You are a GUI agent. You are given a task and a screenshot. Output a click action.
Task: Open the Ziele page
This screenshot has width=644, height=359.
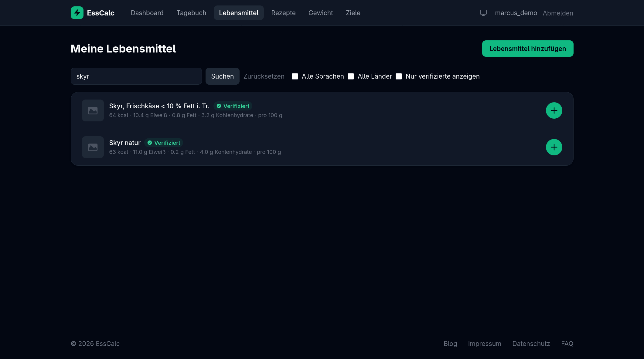coord(353,13)
